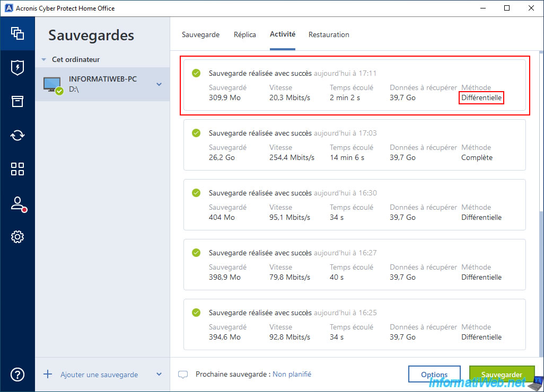Screen dimensions: 544x392
Task: Open the Backup section in the sidebar
Action: pos(17,33)
